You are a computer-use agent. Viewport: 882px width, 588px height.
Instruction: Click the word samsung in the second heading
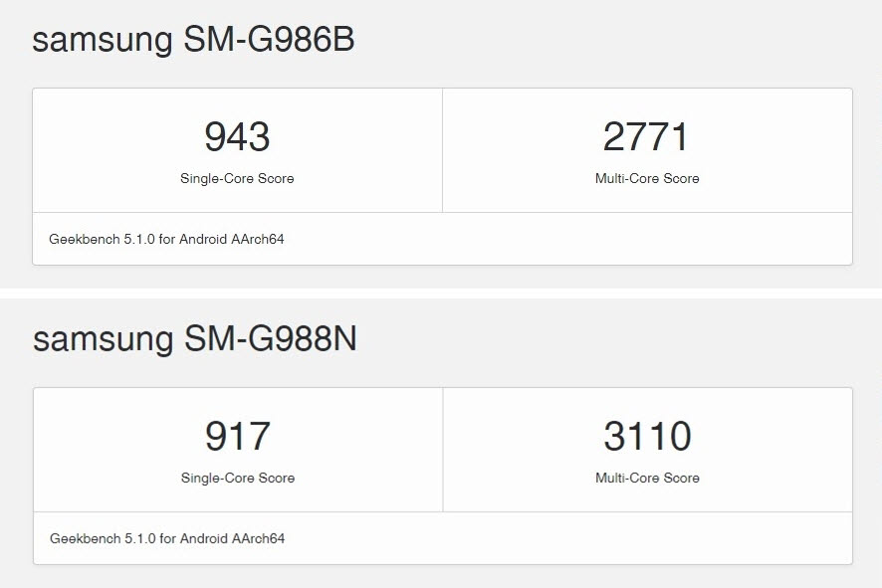(x=103, y=341)
